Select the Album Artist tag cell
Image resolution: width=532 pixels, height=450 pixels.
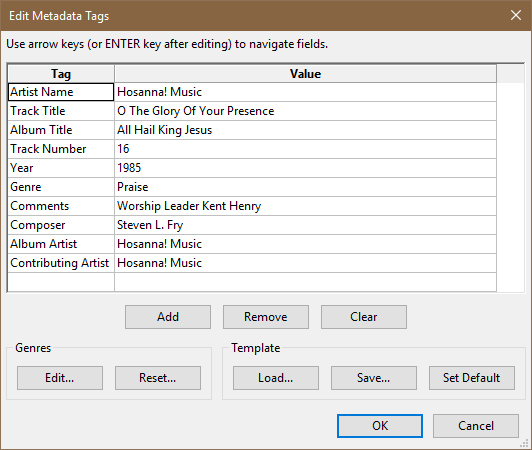[x=61, y=244]
